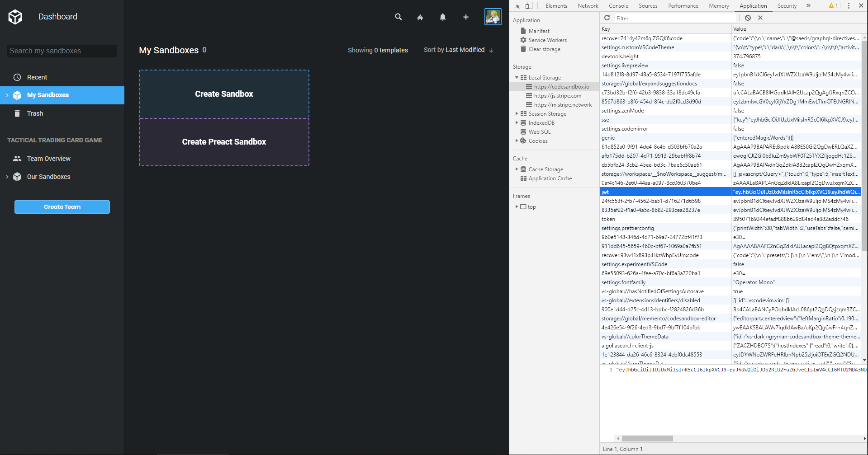Click the Create Team button
The width and height of the screenshot is (868, 455).
click(62, 206)
